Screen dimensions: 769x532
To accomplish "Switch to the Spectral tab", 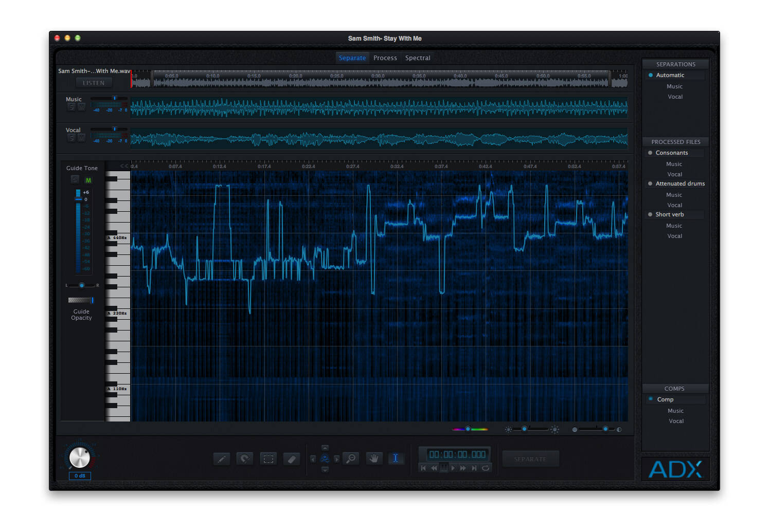I will click(418, 58).
